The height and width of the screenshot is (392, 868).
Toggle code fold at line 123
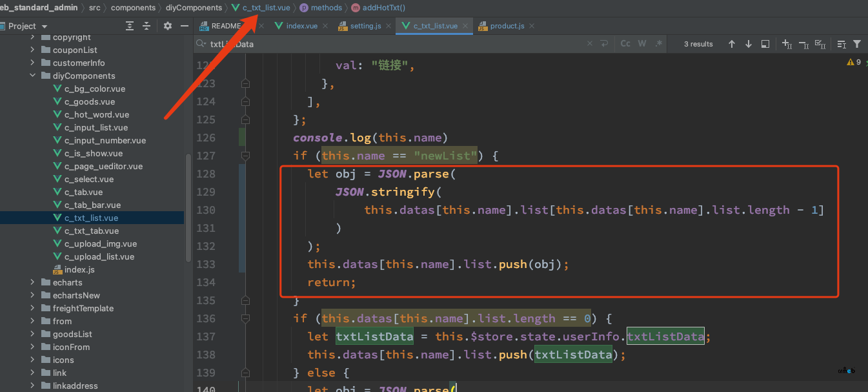coord(245,83)
